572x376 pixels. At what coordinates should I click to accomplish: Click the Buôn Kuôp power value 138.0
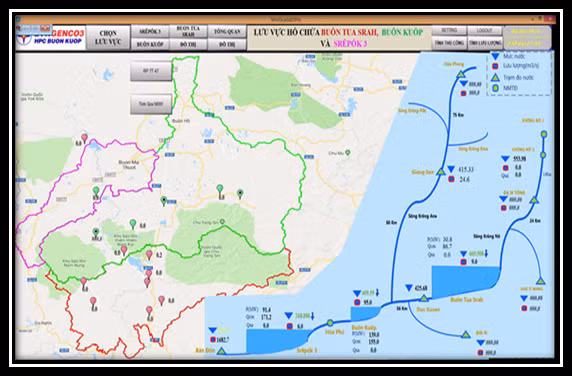pos(374,334)
